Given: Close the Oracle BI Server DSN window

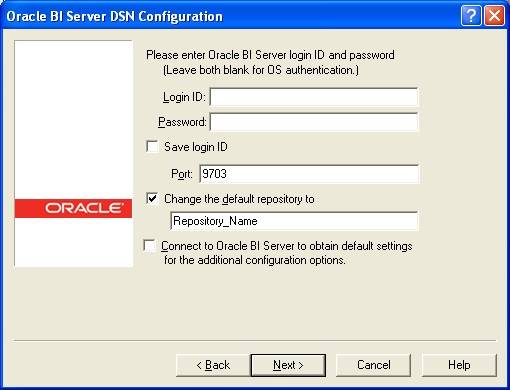Looking at the screenshot, I should point(494,15).
